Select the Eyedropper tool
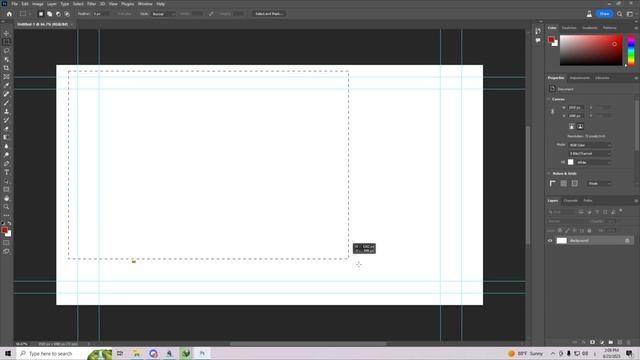640x360 pixels. [x=6, y=85]
